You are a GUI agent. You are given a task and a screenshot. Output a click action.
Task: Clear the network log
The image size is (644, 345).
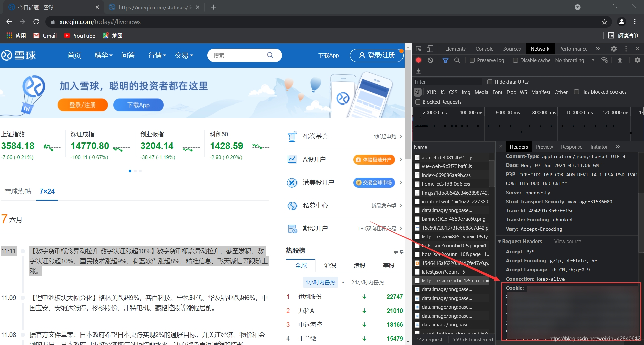430,60
